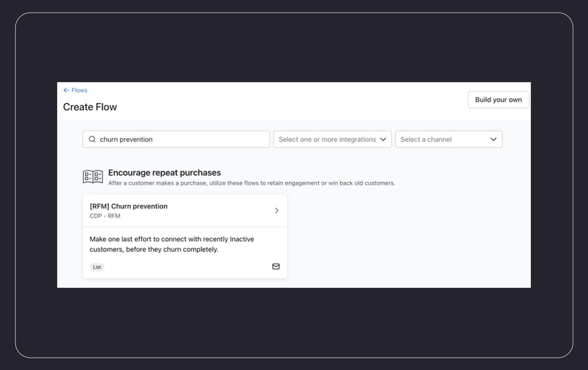Screen dimensions: 588x370
Task: Click the right chevron on Churn prevention card
Action: 277,210
